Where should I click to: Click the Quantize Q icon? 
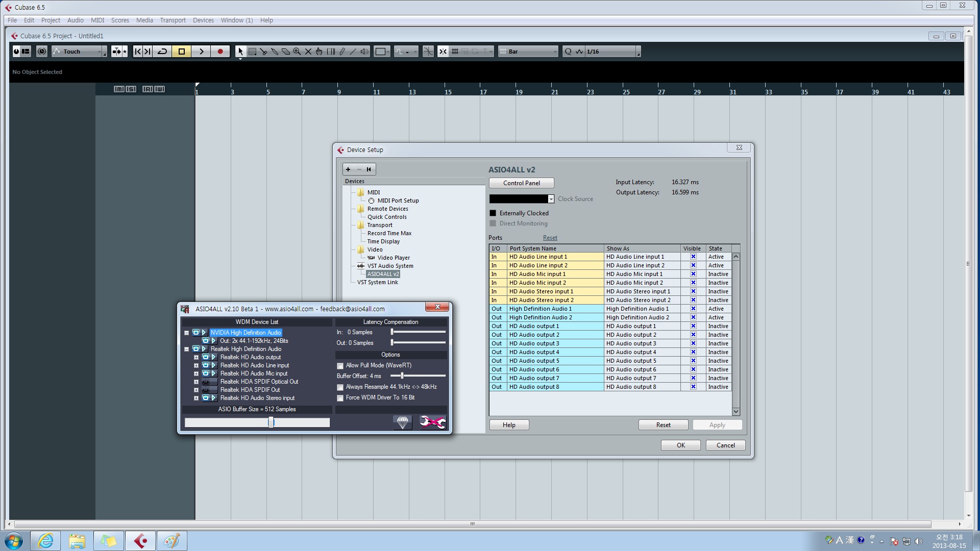568,52
